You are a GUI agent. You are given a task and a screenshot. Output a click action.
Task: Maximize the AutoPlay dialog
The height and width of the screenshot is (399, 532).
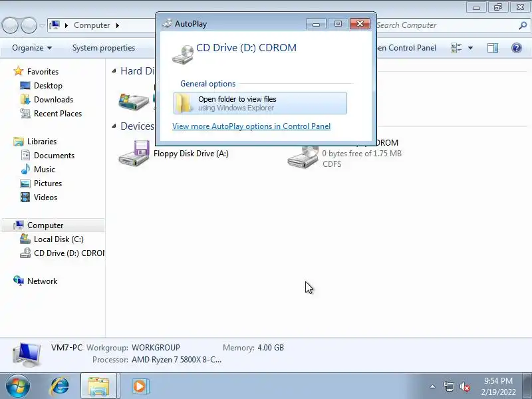[x=338, y=23]
